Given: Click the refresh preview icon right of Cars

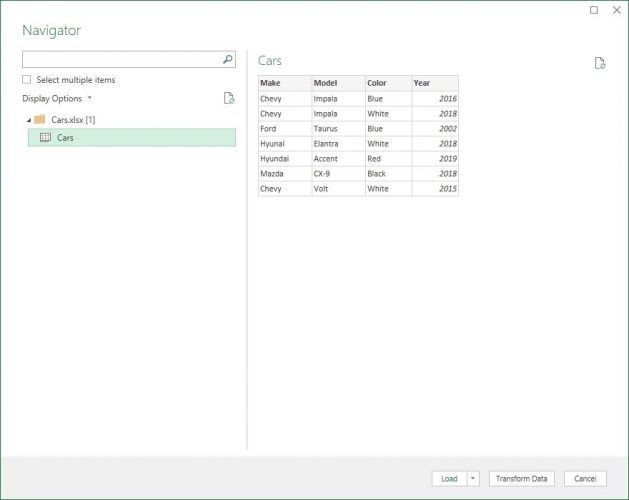Looking at the screenshot, I should pyautogui.click(x=600, y=63).
